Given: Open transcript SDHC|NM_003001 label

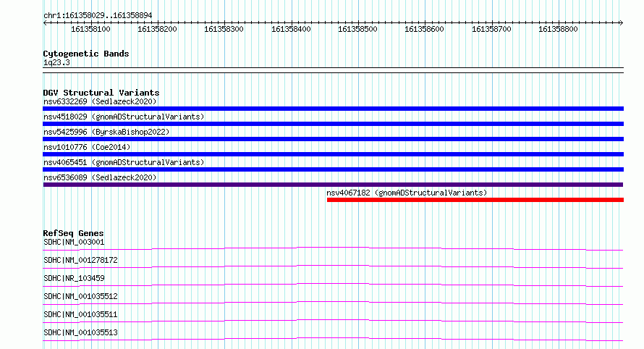Looking at the screenshot, I should click(x=74, y=242).
